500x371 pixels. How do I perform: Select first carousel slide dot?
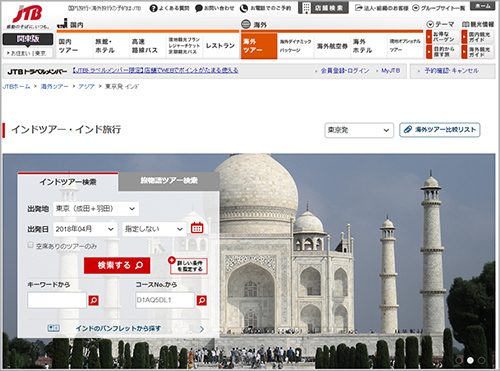(459, 360)
